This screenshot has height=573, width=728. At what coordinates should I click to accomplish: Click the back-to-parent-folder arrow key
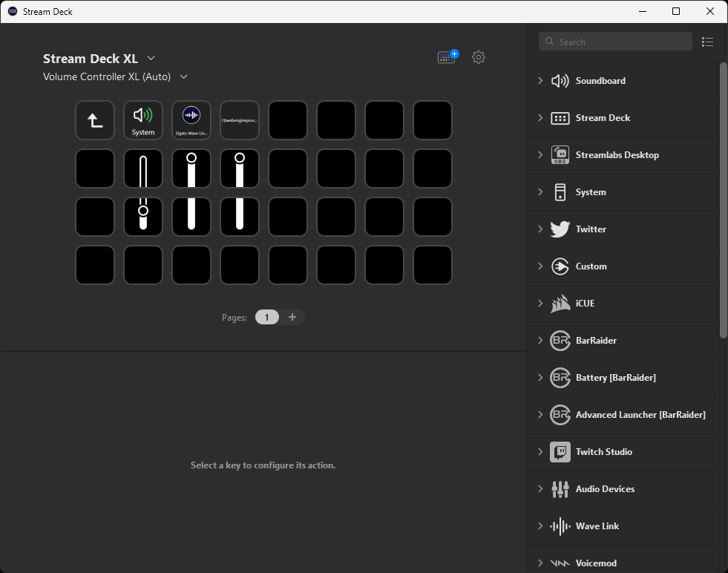tap(95, 120)
